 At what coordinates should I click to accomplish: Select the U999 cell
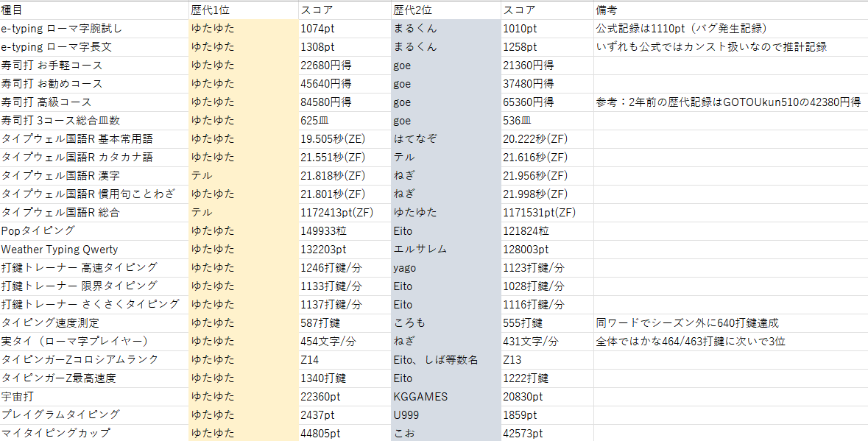(445, 415)
